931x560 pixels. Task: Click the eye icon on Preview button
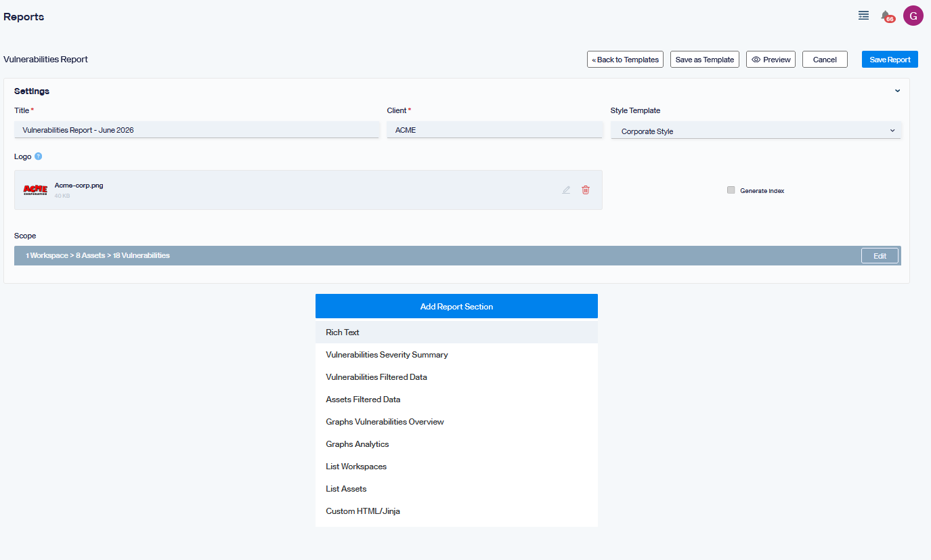[x=756, y=60]
